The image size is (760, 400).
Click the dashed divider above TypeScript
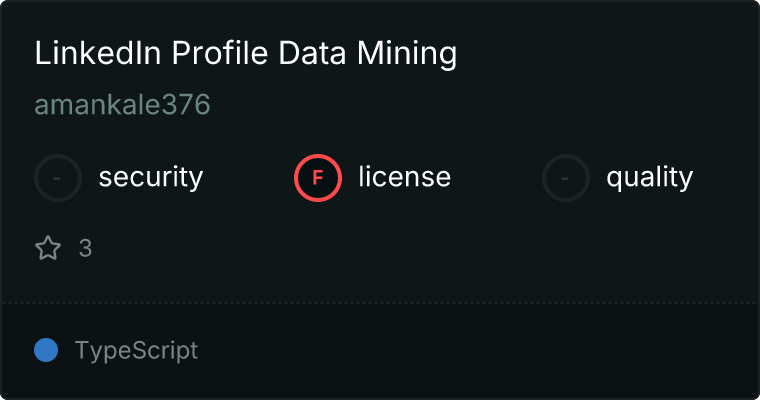point(380,303)
